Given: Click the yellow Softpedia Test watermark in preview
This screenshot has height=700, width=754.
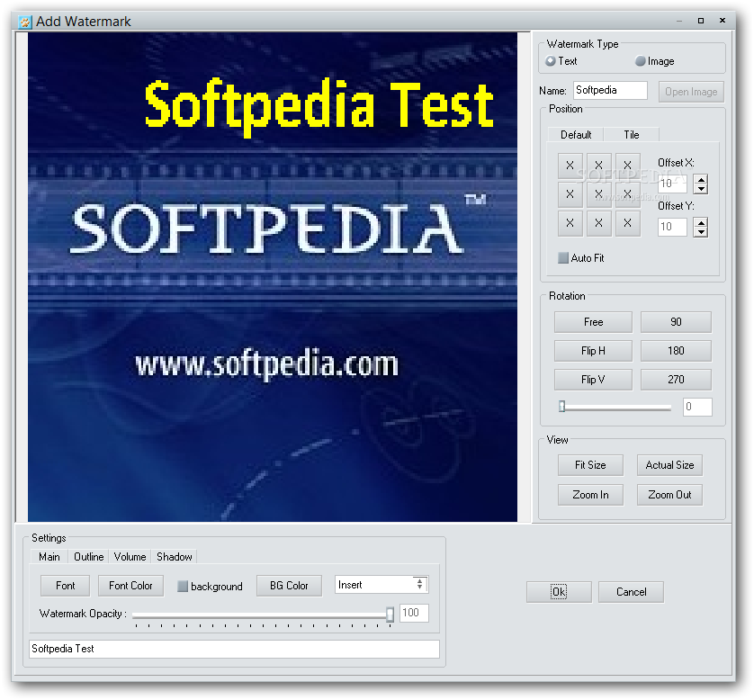Looking at the screenshot, I should (x=319, y=106).
